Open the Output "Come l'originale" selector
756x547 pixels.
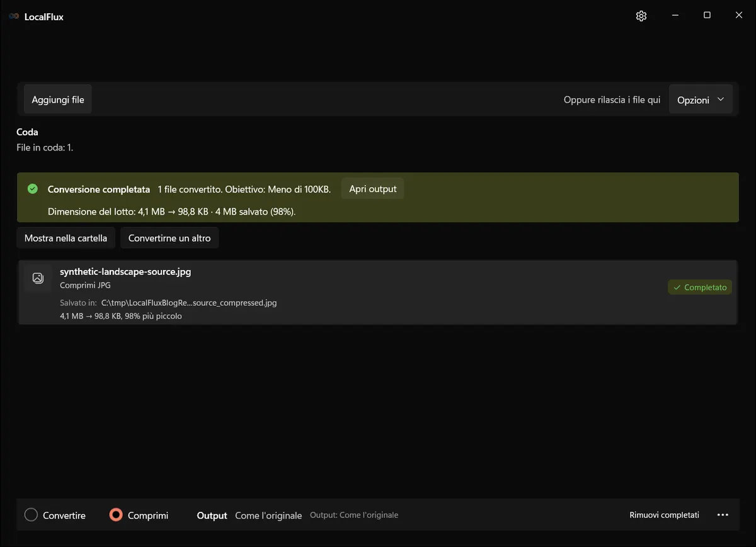coord(268,516)
